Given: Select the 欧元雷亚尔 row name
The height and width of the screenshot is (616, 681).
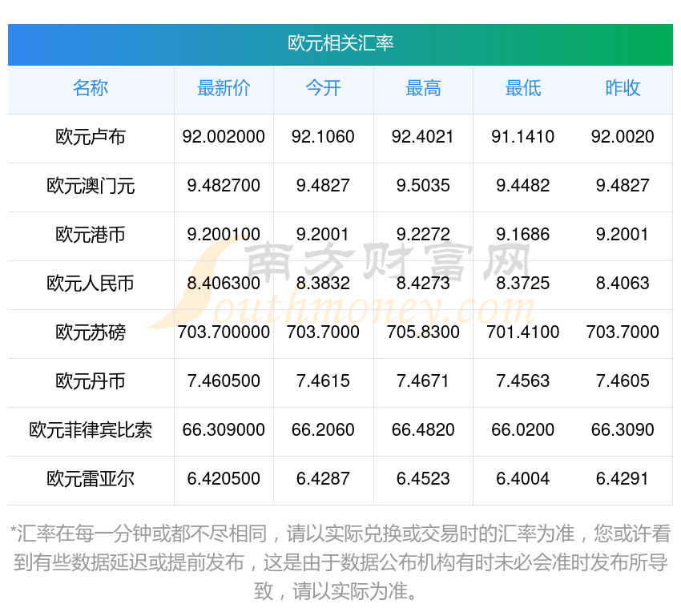Looking at the screenshot, I should (91, 479).
